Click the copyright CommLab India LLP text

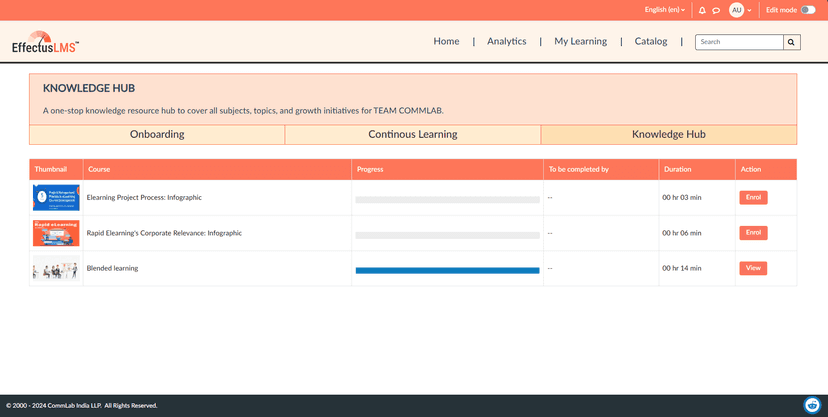point(82,405)
